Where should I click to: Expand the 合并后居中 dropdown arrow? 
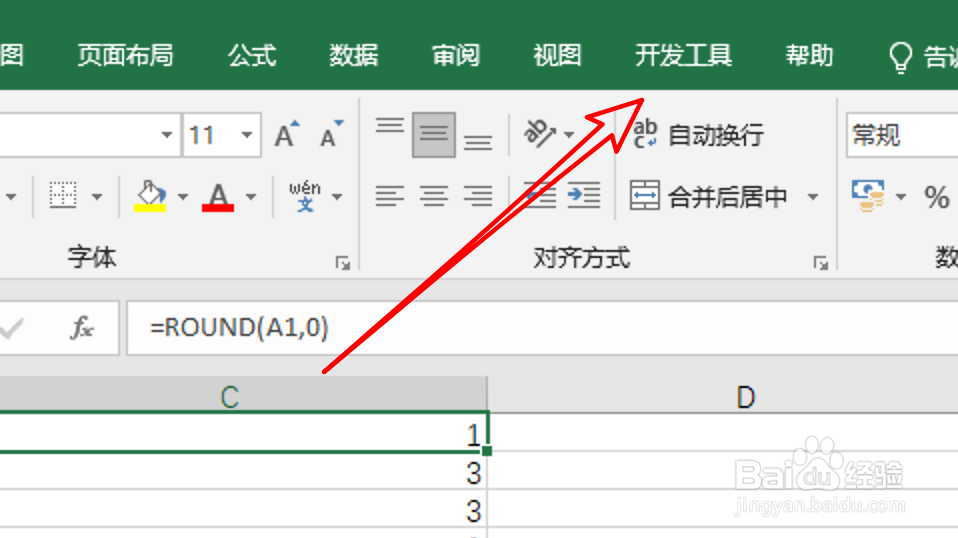click(x=813, y=197)
